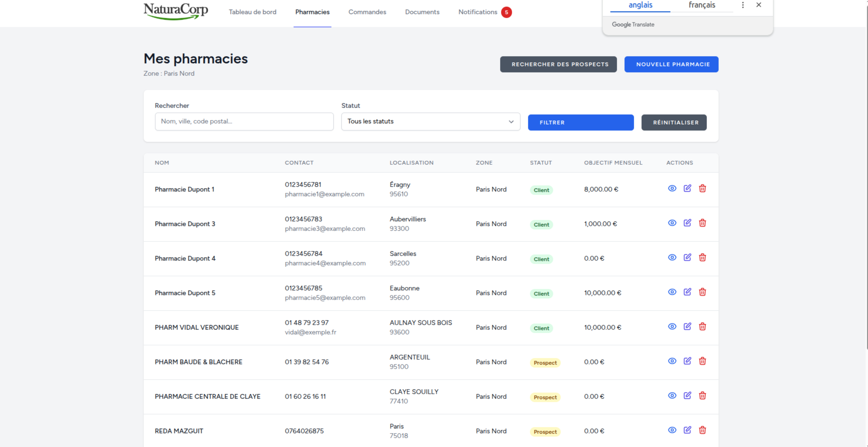The width and height of the screenshot is (868, 447).
Task: Click RECHERCHER DES PROSPECTS button
Action: pos(558,64)
